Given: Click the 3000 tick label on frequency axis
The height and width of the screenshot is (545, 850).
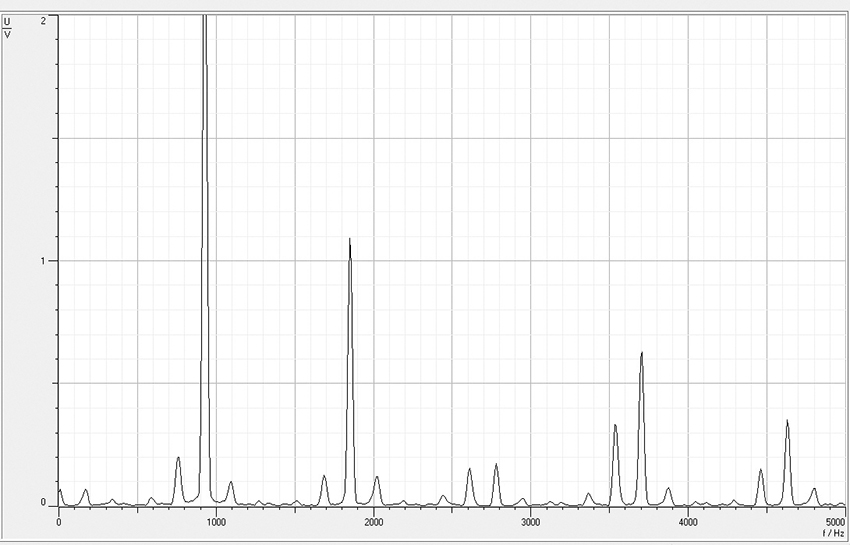Looking at the screenshot, I should click(x=530, y=522).
